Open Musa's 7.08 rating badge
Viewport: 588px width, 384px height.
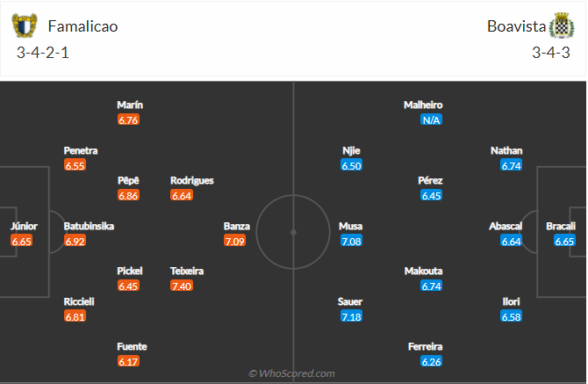click(351, 241)
